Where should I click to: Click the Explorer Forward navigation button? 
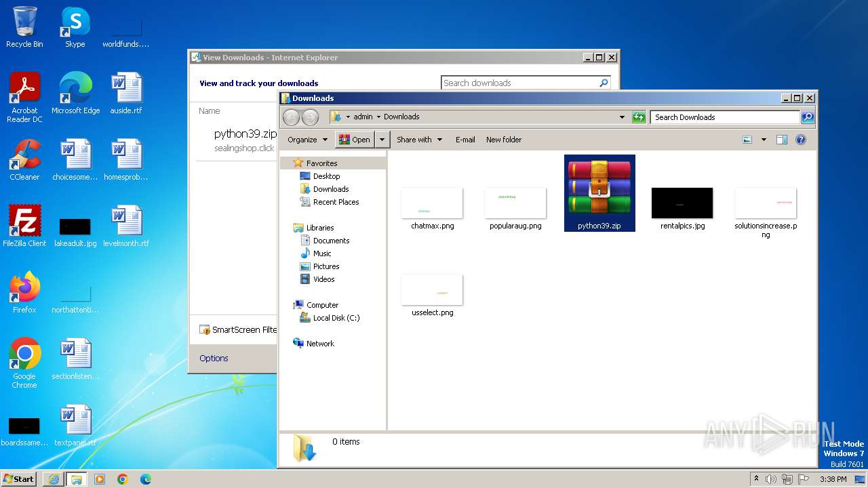tap(310, 117)
